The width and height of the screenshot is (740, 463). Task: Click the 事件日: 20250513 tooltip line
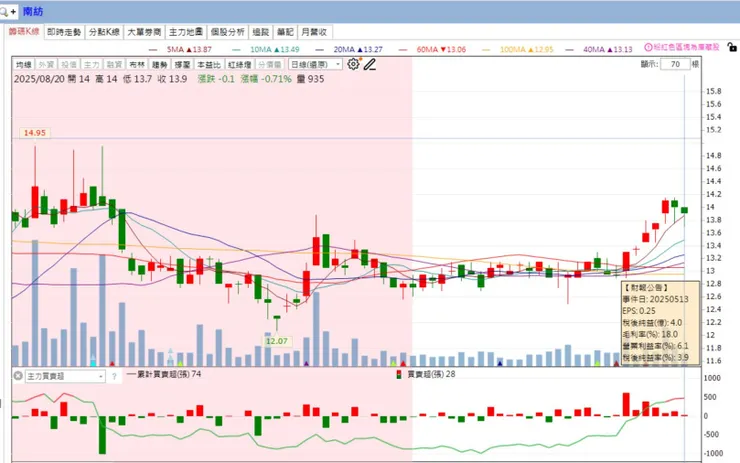click(x=655, y=299)
